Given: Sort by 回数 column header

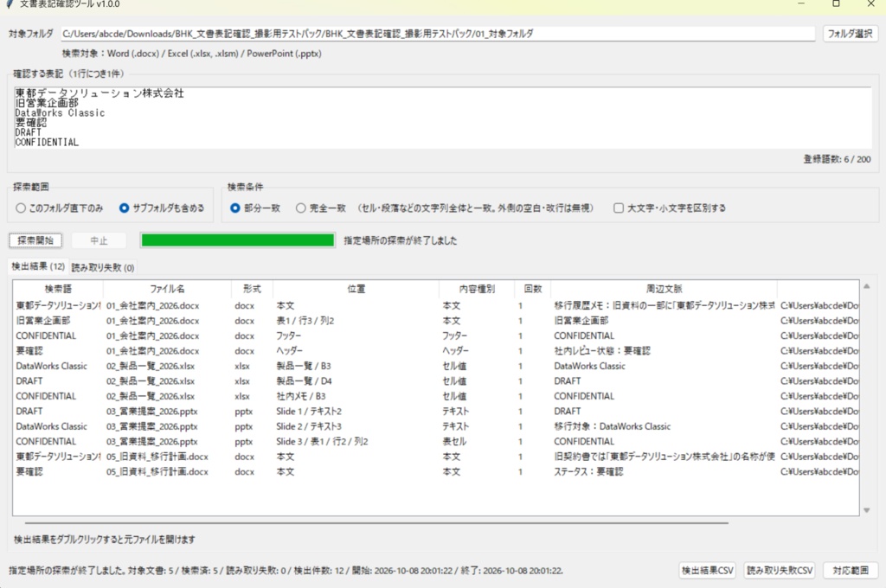Looking at the screenshot, I should coord(533,289).
